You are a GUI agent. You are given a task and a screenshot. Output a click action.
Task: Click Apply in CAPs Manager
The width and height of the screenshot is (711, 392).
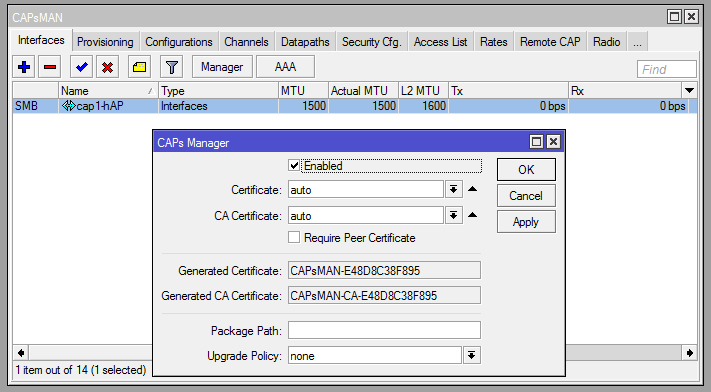click(x=526, y=222)
